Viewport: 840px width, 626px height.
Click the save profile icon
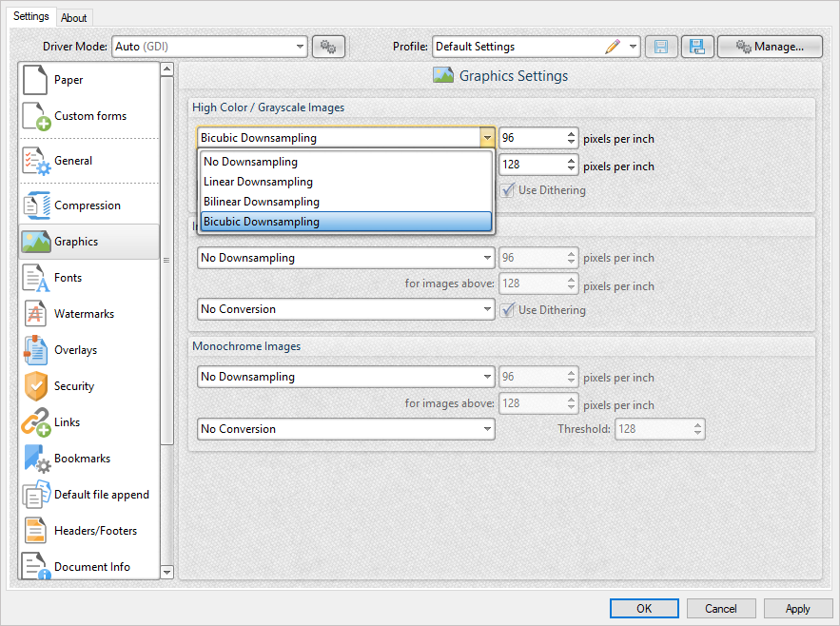(x=661, y=47)
